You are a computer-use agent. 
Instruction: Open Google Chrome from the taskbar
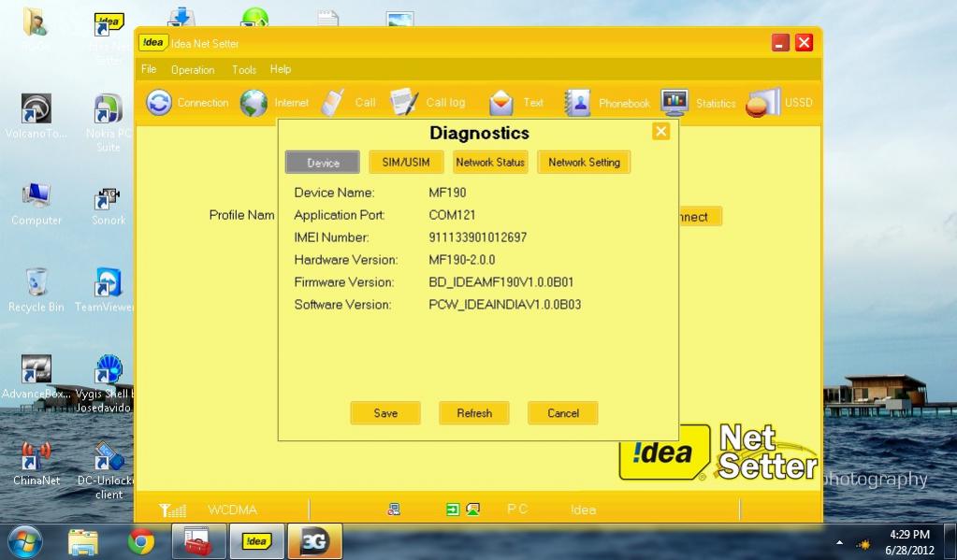coord(141,540)
